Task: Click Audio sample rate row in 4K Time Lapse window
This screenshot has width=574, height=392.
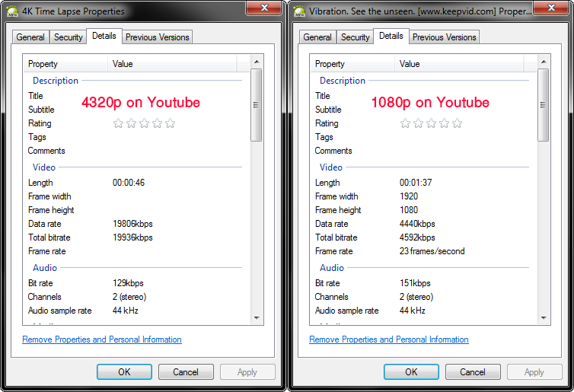Action: 136,311
